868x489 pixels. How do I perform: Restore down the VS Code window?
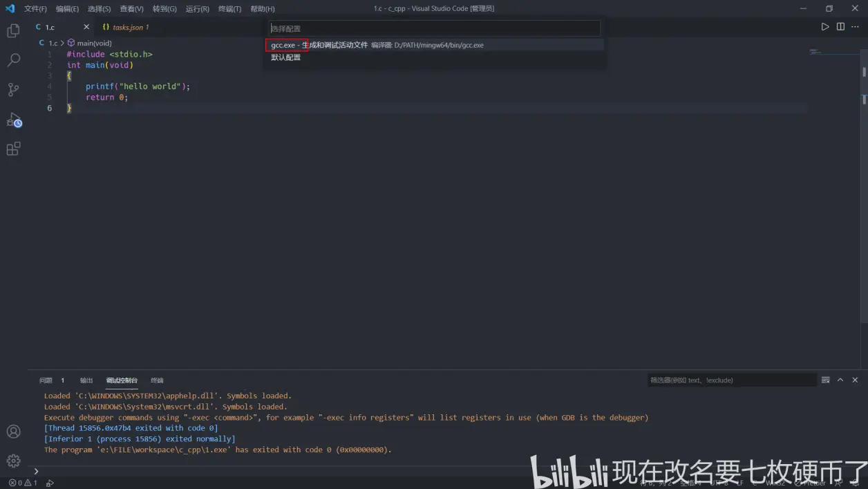coord(829,8)
